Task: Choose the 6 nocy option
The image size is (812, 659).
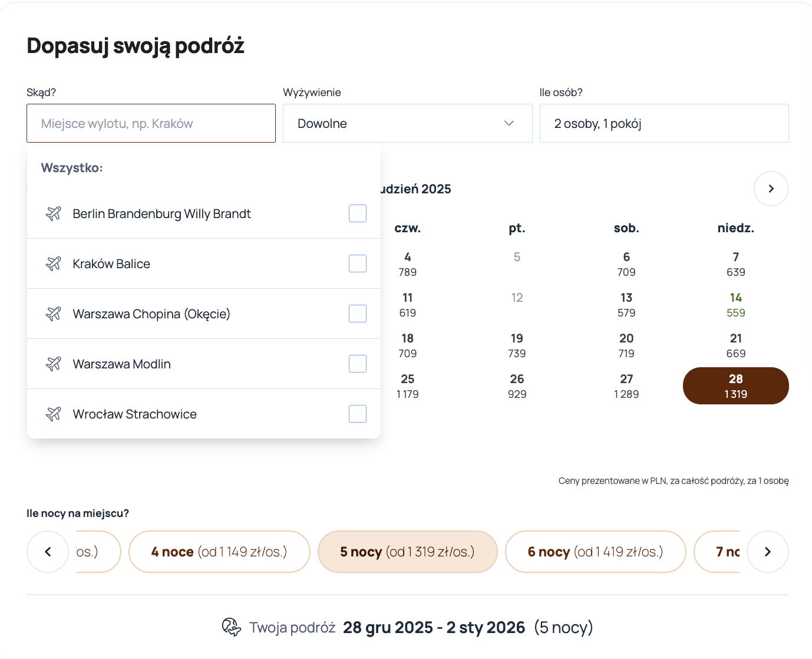Action: pyautogui.click(x=595, y=552)
